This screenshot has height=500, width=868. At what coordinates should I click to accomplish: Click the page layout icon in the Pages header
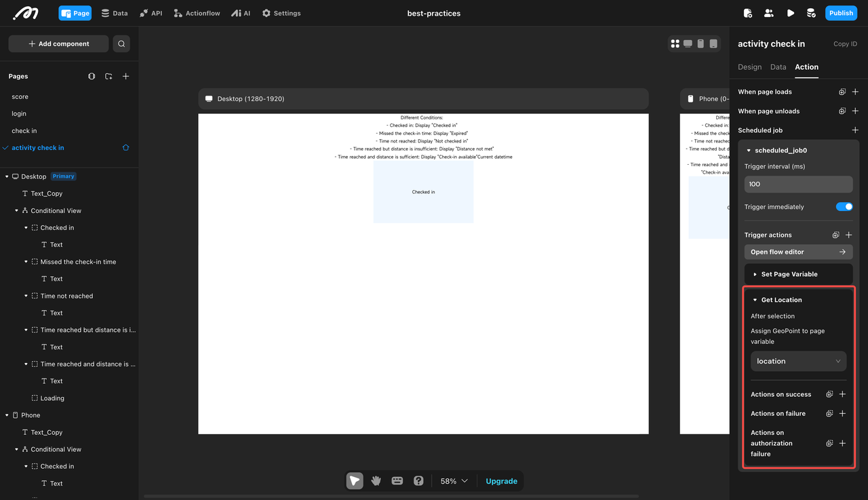coord(92,77)
